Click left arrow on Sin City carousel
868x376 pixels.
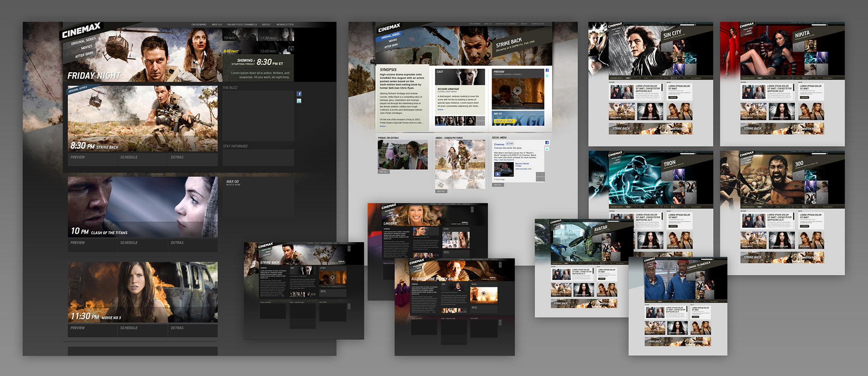pos(666,47)
